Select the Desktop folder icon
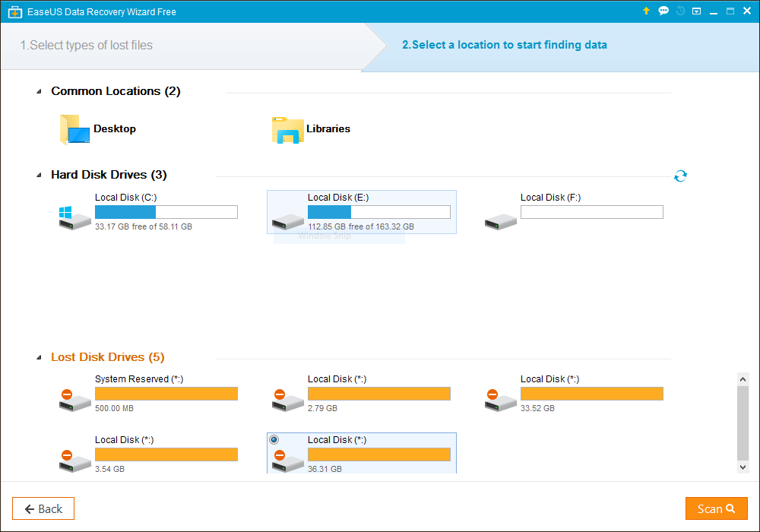Screen dimensions: 760x532 tap(74, 129)
